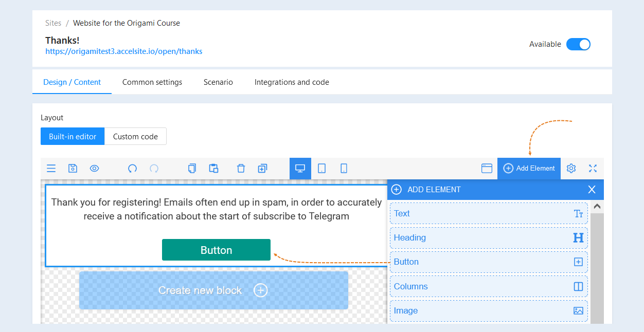Go to Sites breadcrumb

(53, 23)
